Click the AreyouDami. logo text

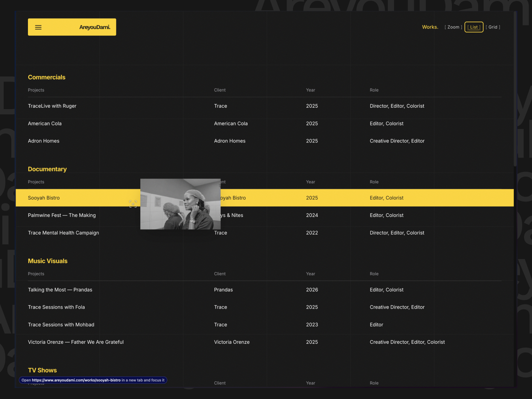[x=95, y=27]
